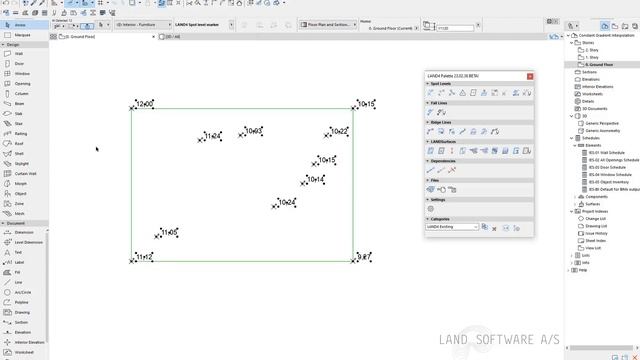The image size is (640, 360).
Task: Select the Roof tool
Action: pyautogui.click(x=24, y=144)
